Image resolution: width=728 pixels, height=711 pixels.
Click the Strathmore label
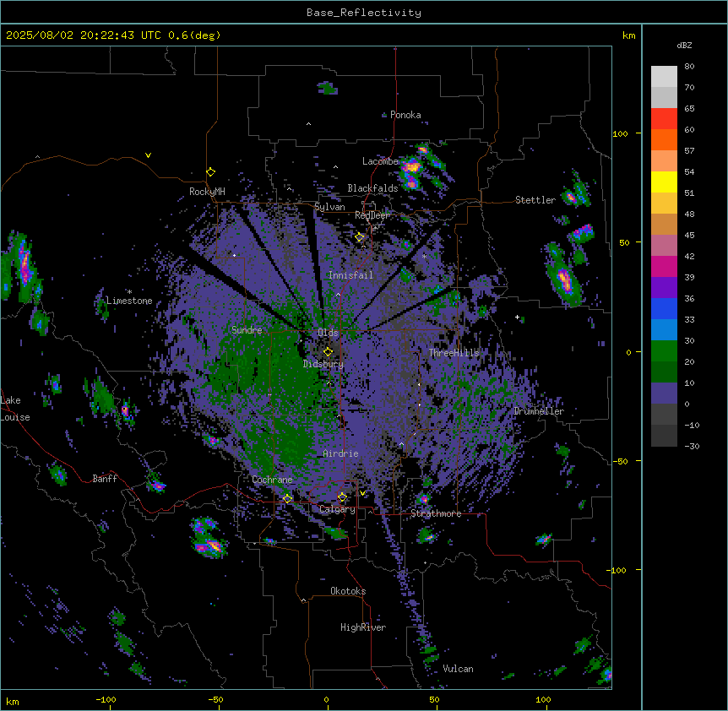[436, 513]
